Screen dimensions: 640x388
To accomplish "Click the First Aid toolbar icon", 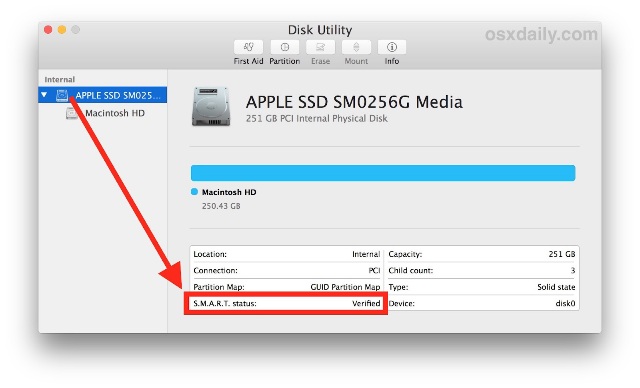I will (x=248, y=47).
